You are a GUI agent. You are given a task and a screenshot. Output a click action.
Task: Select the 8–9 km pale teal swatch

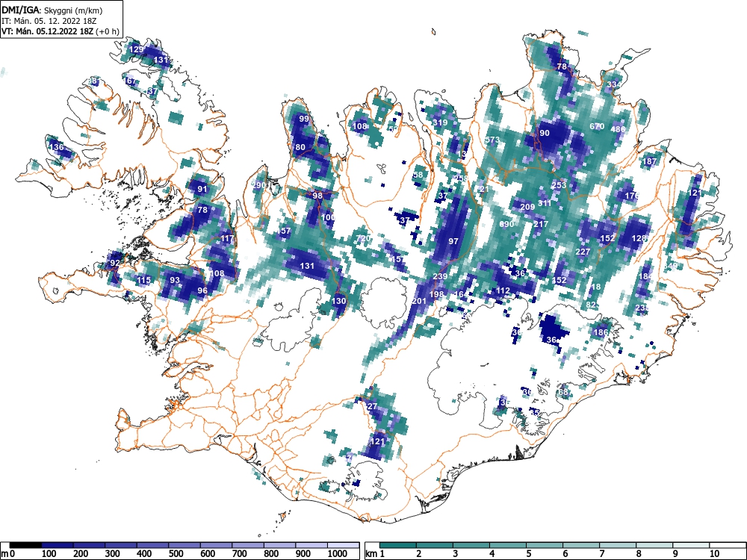click(654, 544)
